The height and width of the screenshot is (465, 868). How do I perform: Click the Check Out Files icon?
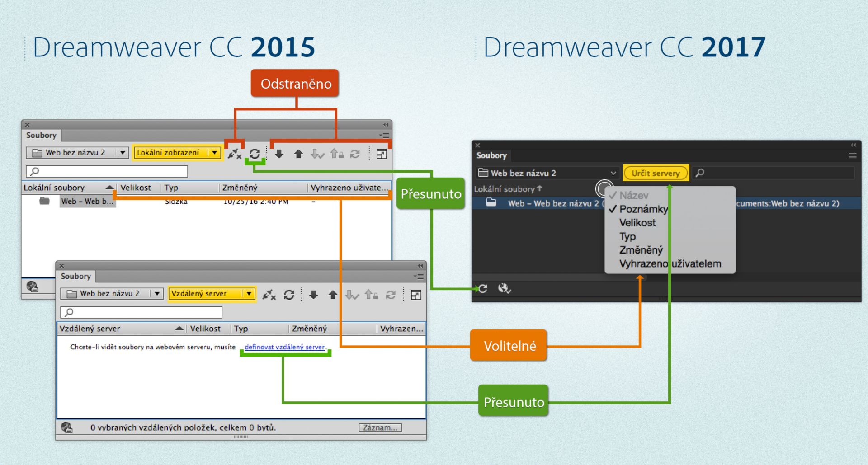tap(318, 154)
